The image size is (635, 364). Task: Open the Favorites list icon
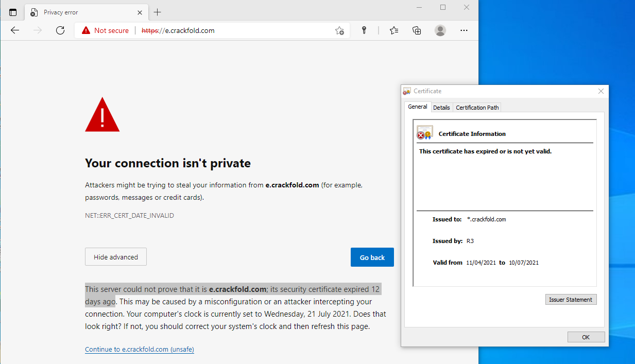(x=394, y=30)
